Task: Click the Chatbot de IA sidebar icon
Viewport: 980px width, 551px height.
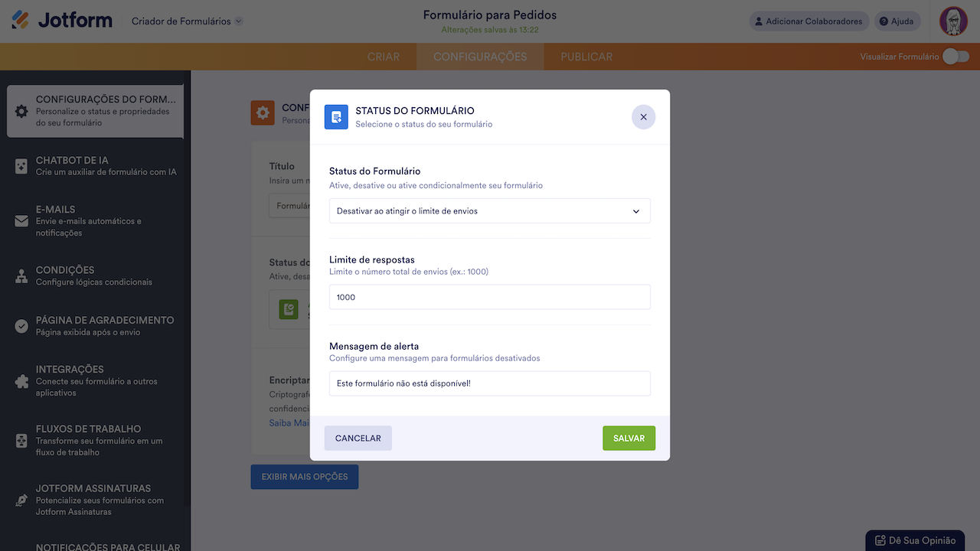Action: pyautogui.click(x=21, y=166)
